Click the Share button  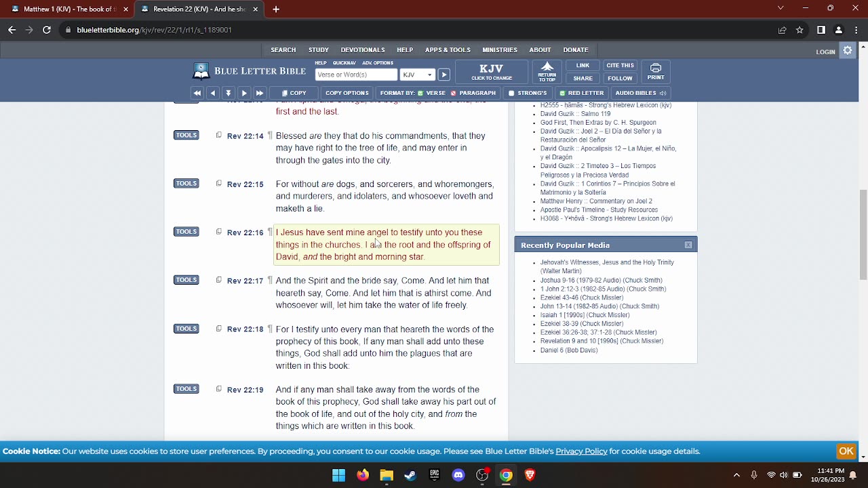[x=583, y=78]
